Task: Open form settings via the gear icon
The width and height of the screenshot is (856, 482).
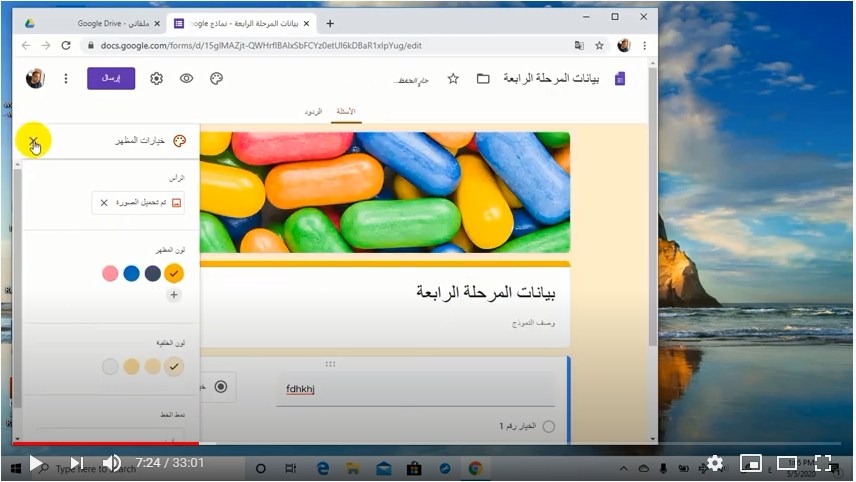Action: click(157, 79)
